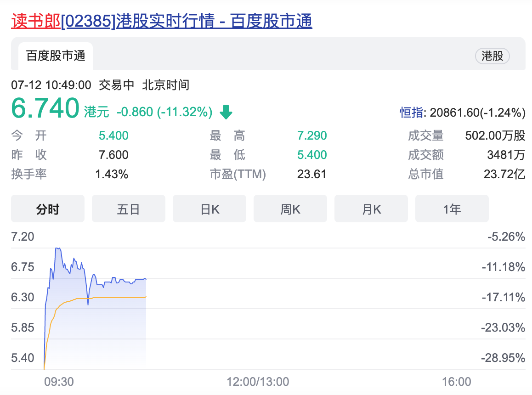Switch to the 周K chart tab
Viewport: 532px width, 395px height.
click(x=290, y=209)
